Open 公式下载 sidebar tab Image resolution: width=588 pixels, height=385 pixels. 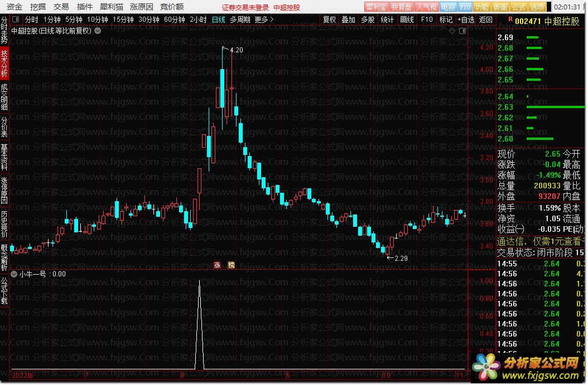pos(4,291)
